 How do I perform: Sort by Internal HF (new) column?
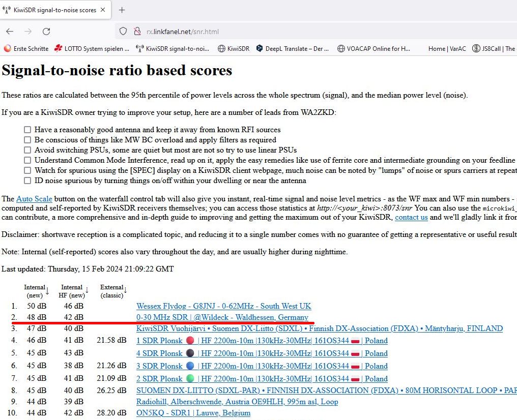pyautogui.click(x=87, y=291)
